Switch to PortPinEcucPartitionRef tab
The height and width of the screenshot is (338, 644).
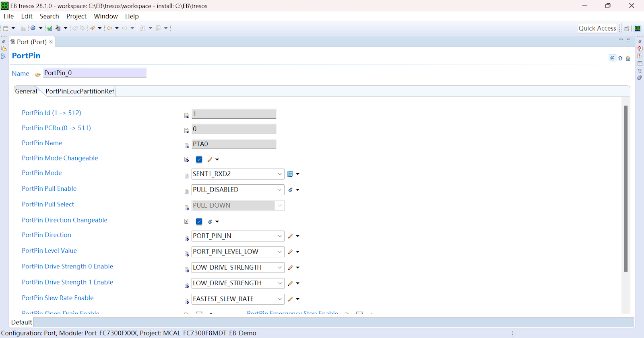coord(80,91)
